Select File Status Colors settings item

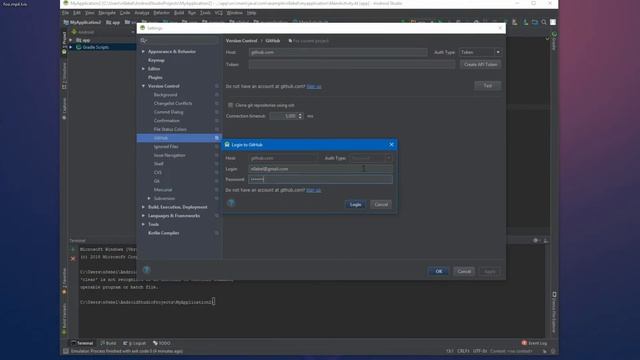170,129
